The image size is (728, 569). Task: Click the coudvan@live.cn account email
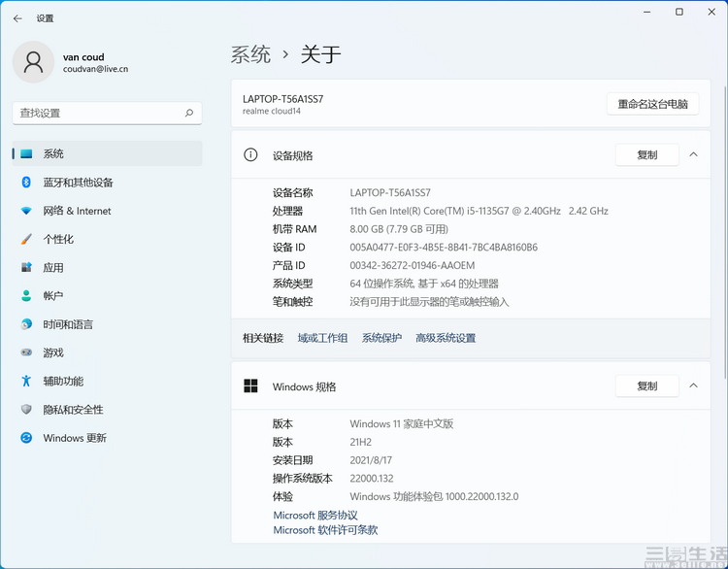96,69
